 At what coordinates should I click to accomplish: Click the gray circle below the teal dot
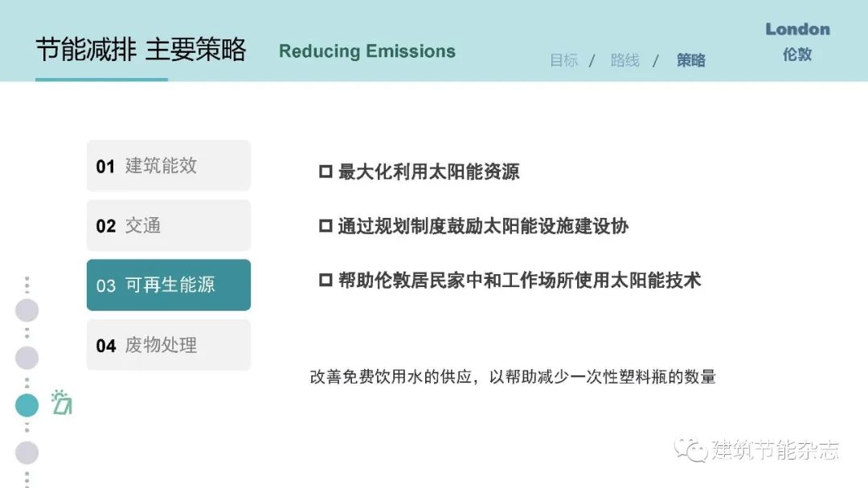coord(27,453)
